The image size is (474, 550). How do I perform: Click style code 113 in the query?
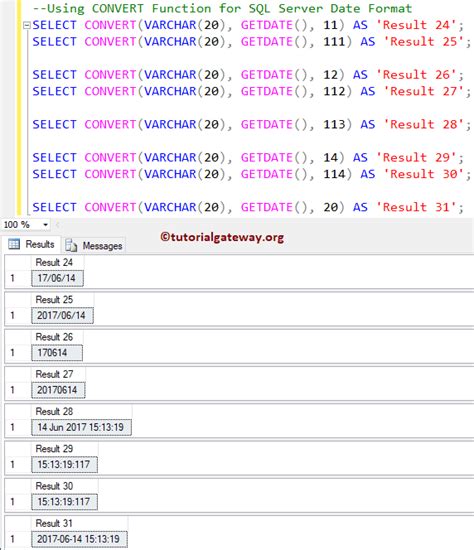(x=334, y=124)
